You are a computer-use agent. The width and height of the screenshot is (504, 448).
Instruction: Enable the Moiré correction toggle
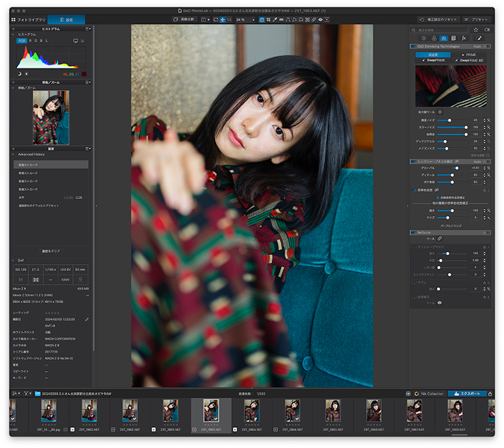(x=414, y=282)
